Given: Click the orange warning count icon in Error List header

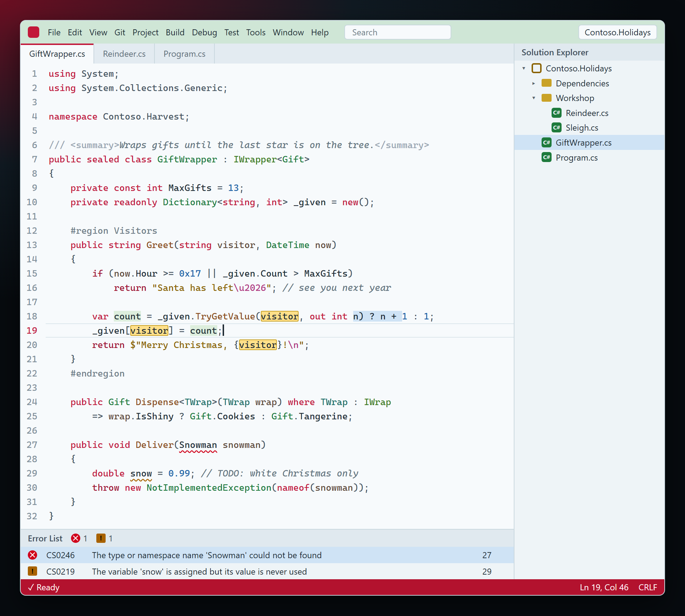Looking at the screenshot, I should tap(101, 538).
